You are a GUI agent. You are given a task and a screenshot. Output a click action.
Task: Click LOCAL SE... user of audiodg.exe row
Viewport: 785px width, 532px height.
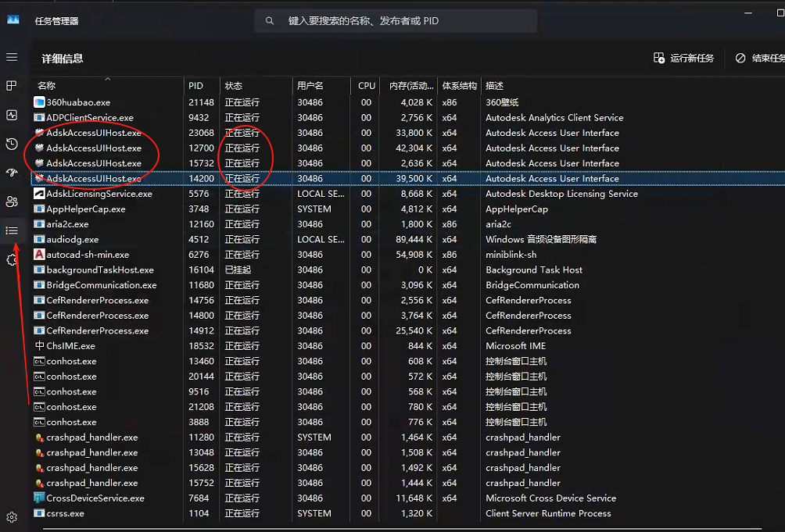(321, 240)
